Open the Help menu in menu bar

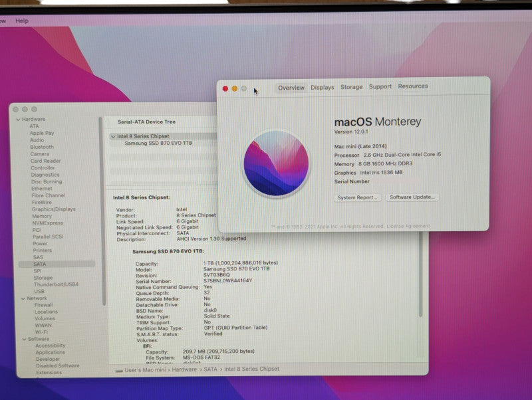pyautogui.click(x=22, y=21)
